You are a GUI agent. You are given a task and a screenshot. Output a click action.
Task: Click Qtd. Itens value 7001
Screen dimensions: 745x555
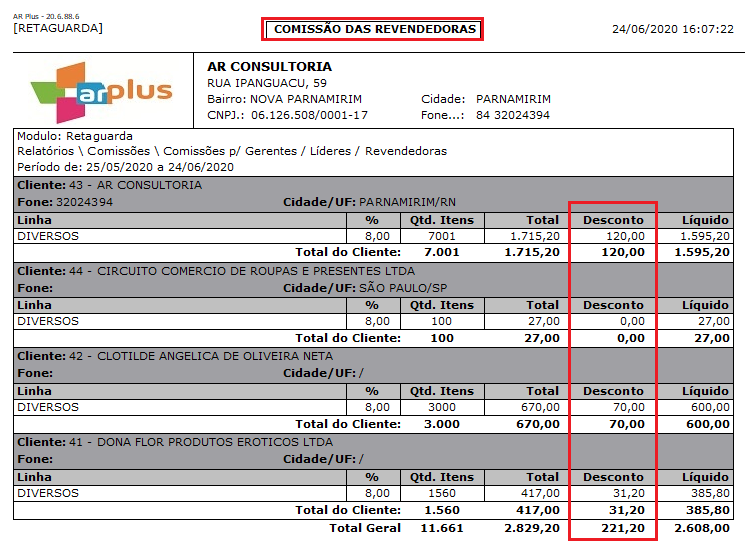pyautogui.click(x=442, y=236)
